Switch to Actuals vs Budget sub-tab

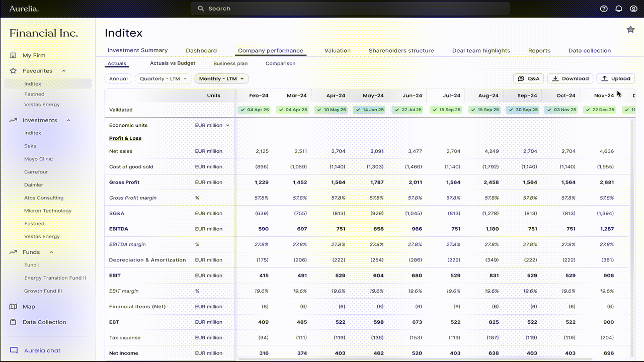(x=173, y=63)
